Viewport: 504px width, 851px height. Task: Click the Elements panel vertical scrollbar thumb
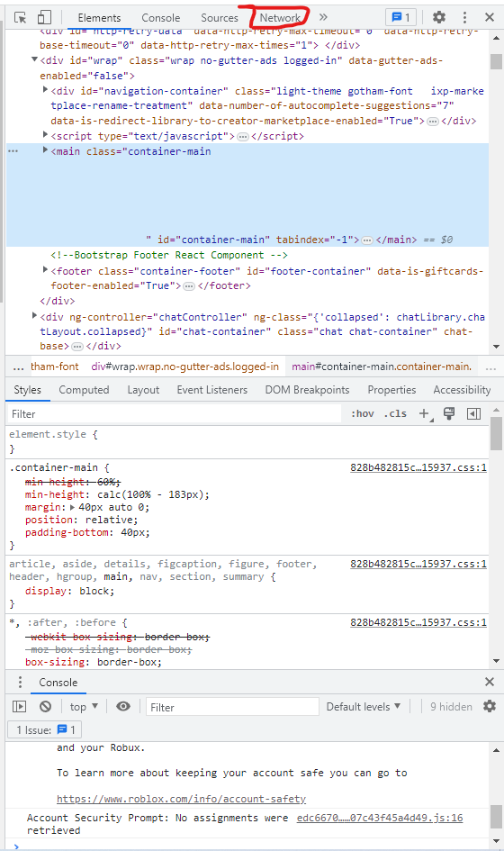coord(496,62)
